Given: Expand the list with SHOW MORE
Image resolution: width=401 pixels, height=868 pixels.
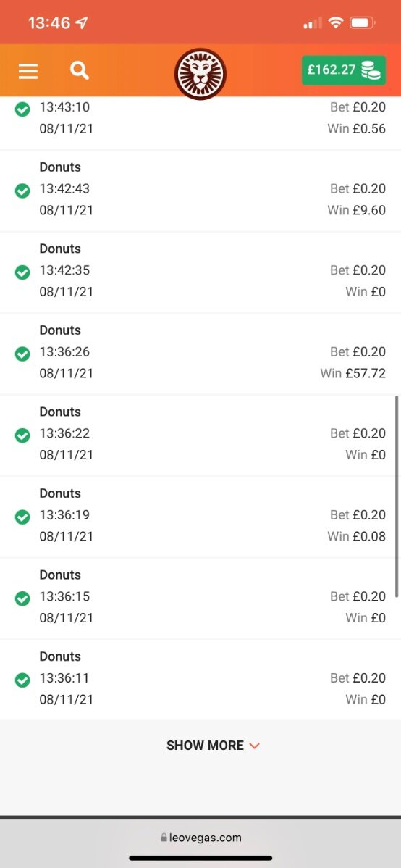Looking at the screenshot, I should coord(213,745).
